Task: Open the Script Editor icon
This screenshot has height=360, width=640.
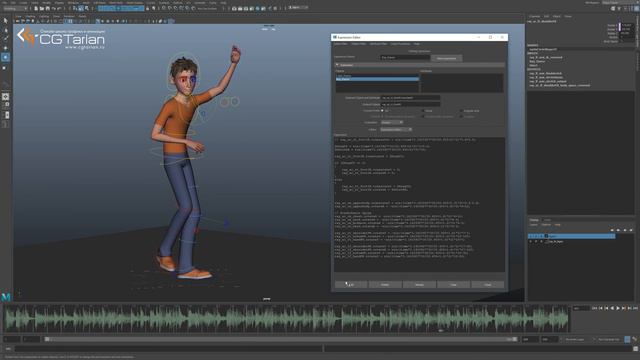Action: [636, 349]
